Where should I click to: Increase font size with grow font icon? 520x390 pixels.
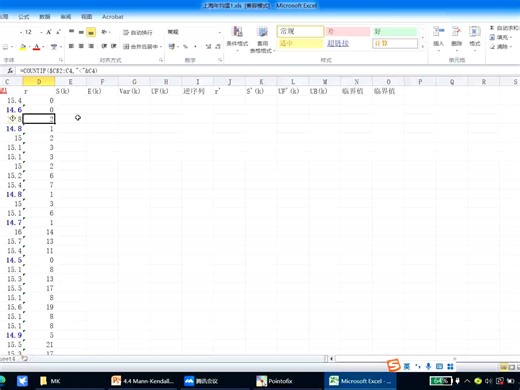point(49,32)
